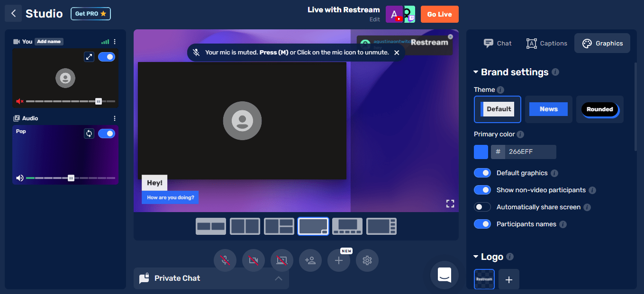Toggle the Pop audio source switch
Screen dimensions: 644x294
107,134
